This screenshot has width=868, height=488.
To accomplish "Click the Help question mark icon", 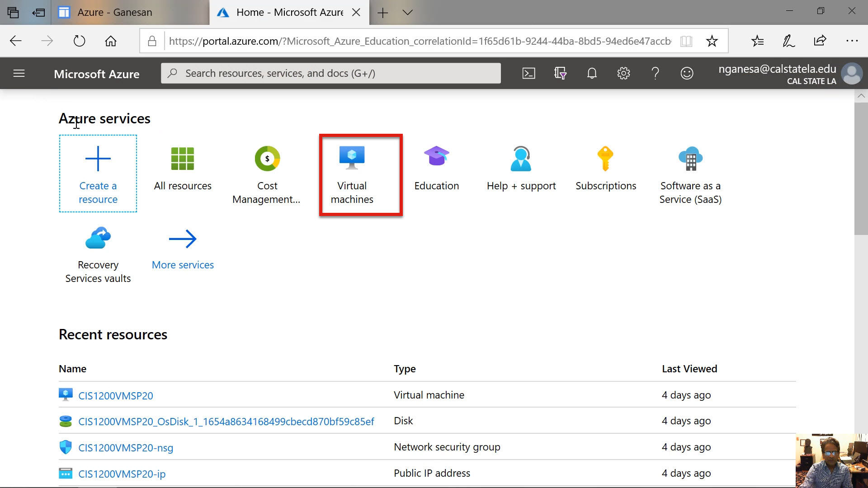I will (655, 73).
